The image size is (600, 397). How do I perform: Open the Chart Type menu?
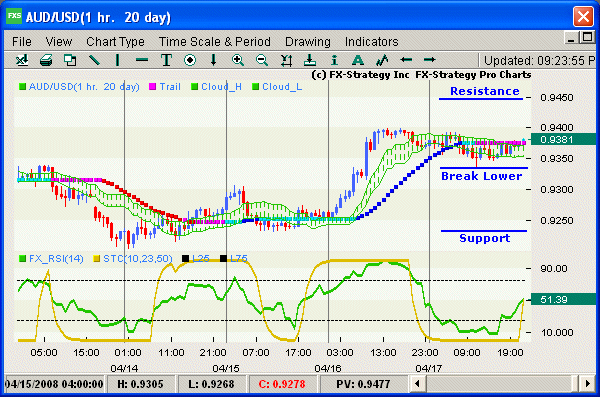(x=115, y=41)
